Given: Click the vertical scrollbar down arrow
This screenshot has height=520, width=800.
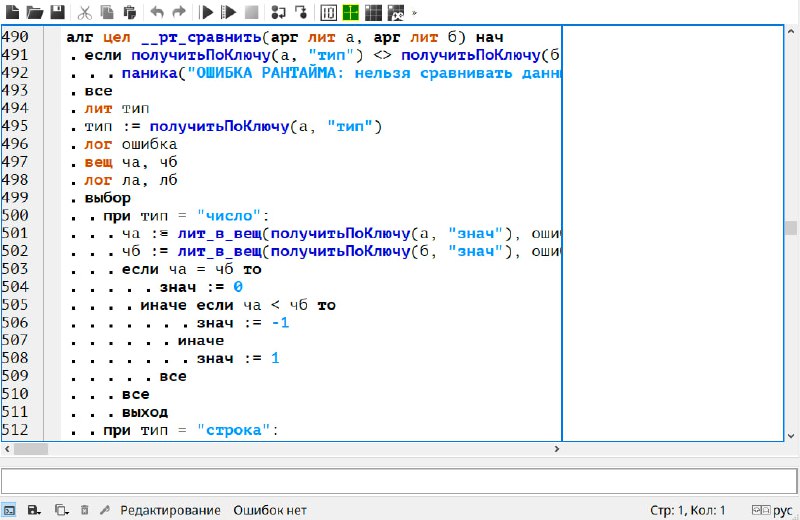Looking at the screenshot, I should pyautogui.click(x=791, y=436).
